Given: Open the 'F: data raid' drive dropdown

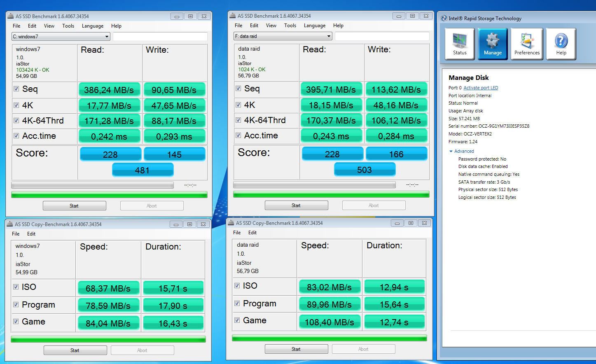Looking at the screenshot, I should click(x=283, y=36).
